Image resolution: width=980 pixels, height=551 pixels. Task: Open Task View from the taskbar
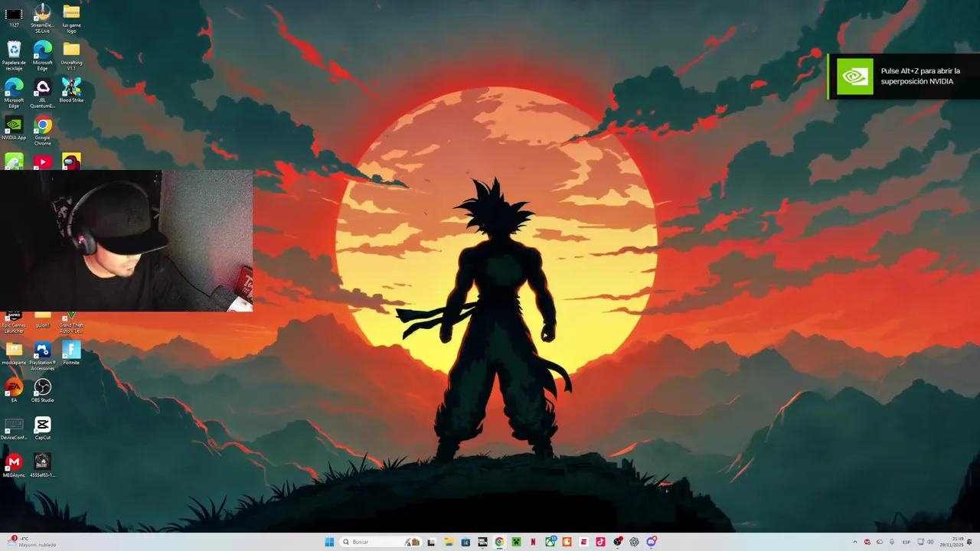pyautogui.click(x=431, y=542)
